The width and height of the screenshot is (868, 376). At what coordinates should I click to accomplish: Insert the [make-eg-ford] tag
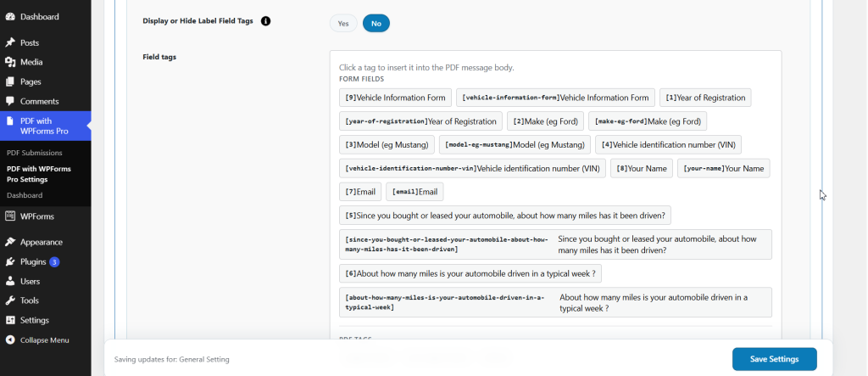point(648,121)
